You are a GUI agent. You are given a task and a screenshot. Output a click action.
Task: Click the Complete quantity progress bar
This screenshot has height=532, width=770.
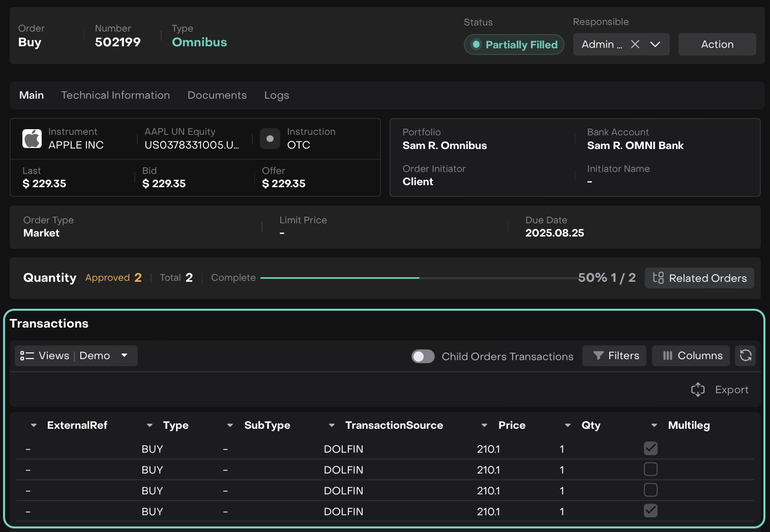click(418, 278)
